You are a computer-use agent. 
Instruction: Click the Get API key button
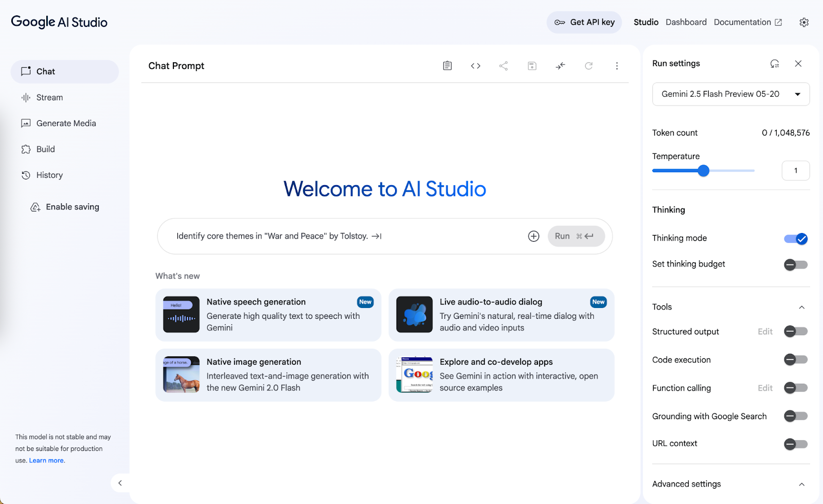click(x=584, y=23)
